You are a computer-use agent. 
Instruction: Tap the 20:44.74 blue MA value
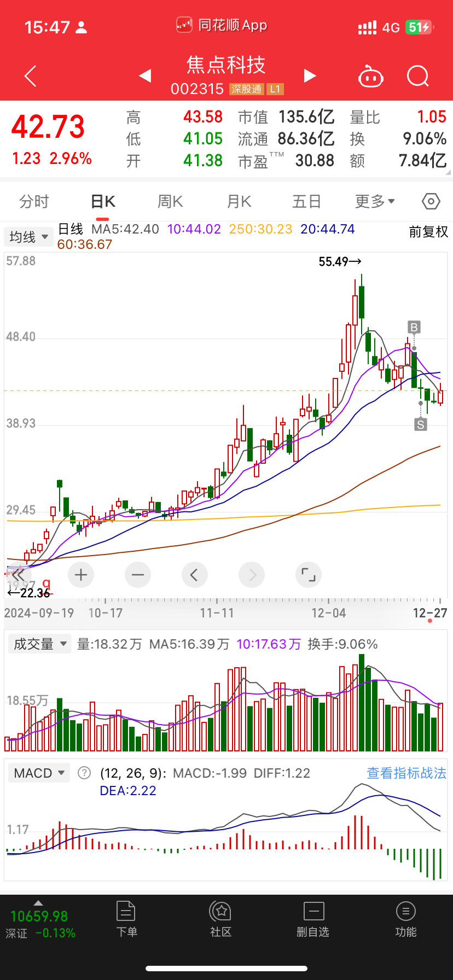(328, 229)
